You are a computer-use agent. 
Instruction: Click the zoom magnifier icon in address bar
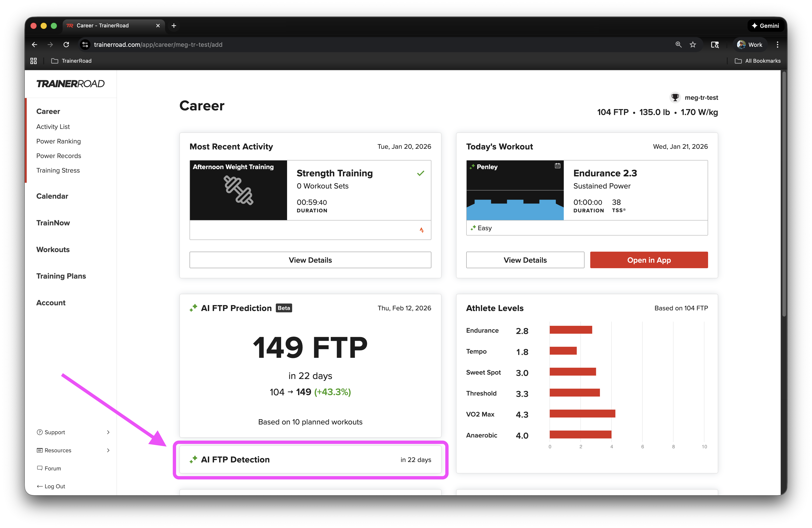click(x=678, y=45)
